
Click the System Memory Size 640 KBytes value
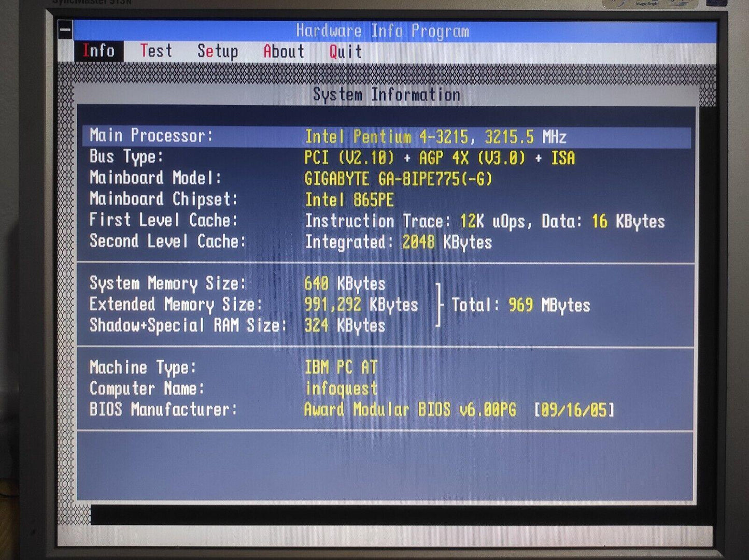[345, 284]
